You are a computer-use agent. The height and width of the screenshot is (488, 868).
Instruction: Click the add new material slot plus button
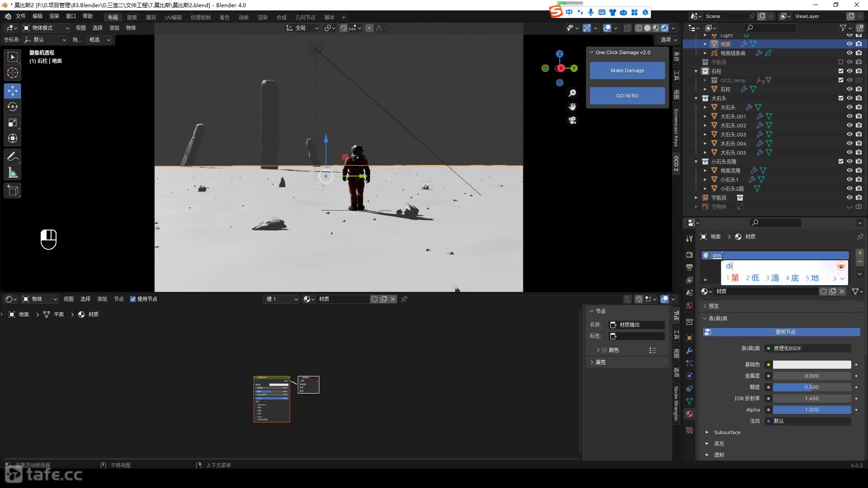[x=860, y=253]
